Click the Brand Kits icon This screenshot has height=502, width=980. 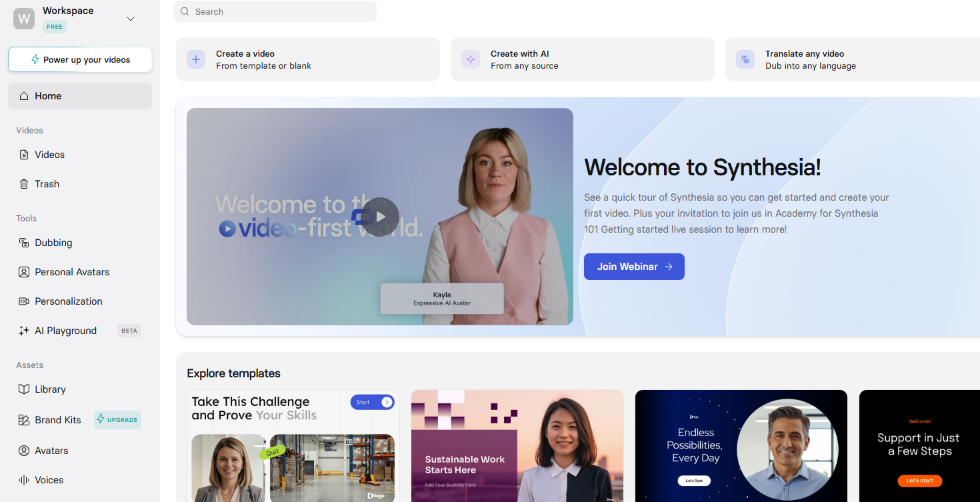24,420
